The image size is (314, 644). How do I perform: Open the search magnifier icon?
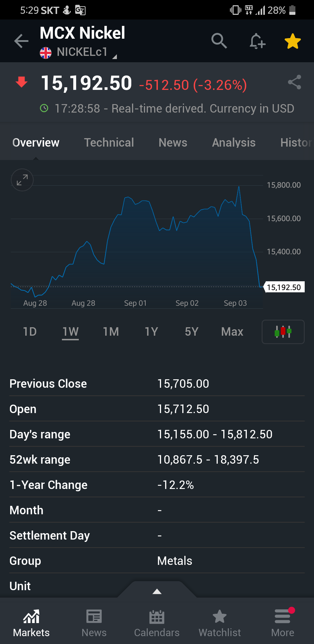point(219,41)
